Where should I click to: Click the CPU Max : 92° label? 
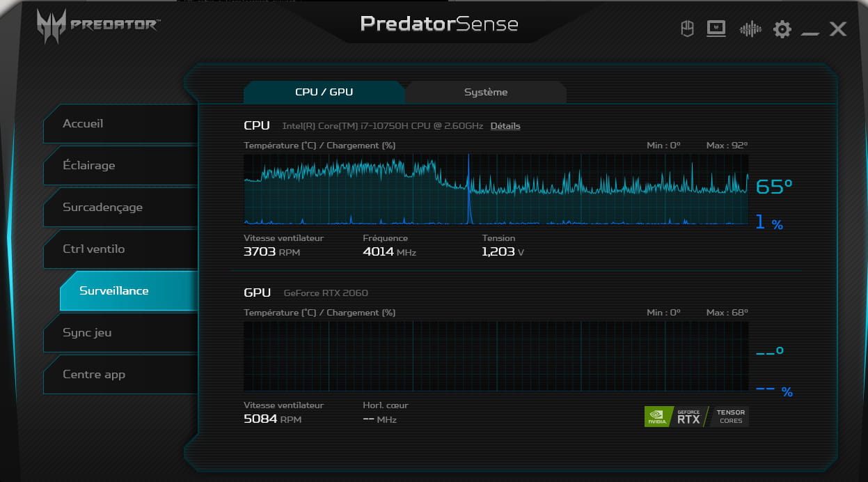point(727,146)
